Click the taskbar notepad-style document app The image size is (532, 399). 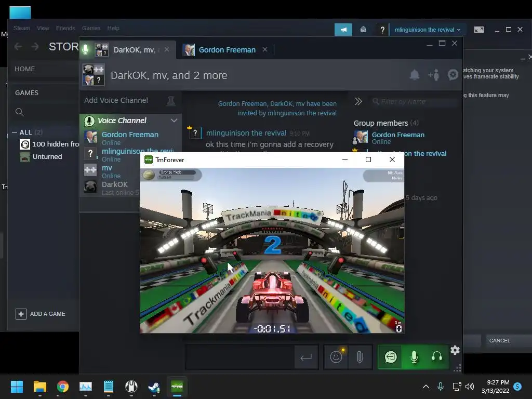tap(108, 387)
